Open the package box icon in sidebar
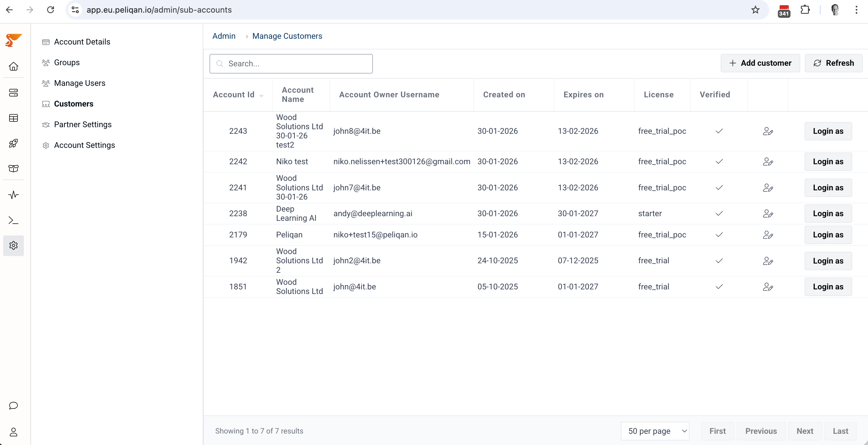 [13, 168]
